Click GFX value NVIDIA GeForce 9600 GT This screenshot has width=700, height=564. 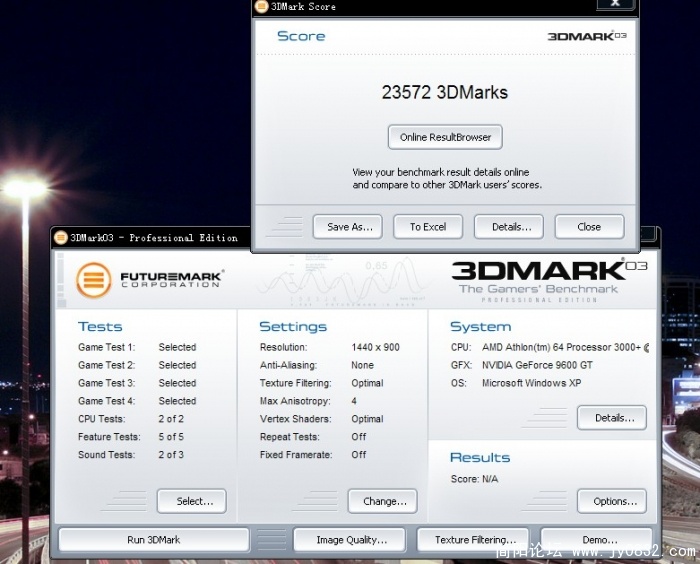point(537,365)
